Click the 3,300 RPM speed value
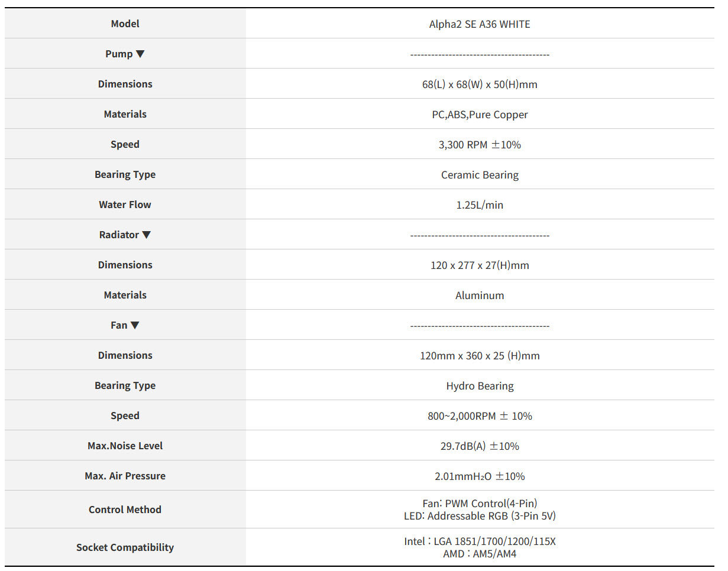728x571 pixels. pyautogui.click(x=480, y=145)
